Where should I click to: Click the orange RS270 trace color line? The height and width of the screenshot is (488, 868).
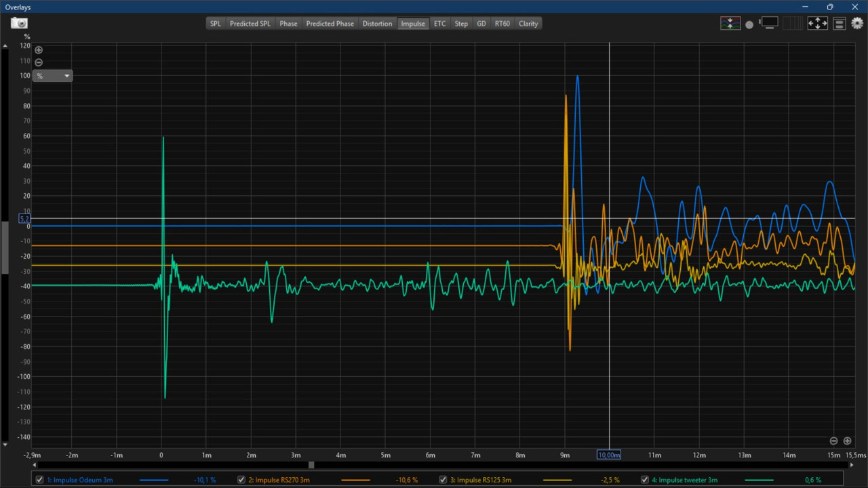pos(355,480)
